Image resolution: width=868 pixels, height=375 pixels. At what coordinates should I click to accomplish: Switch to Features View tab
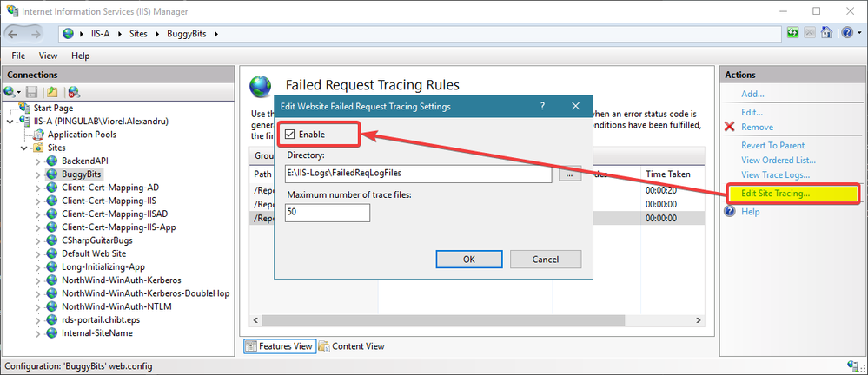pos(280,347)
